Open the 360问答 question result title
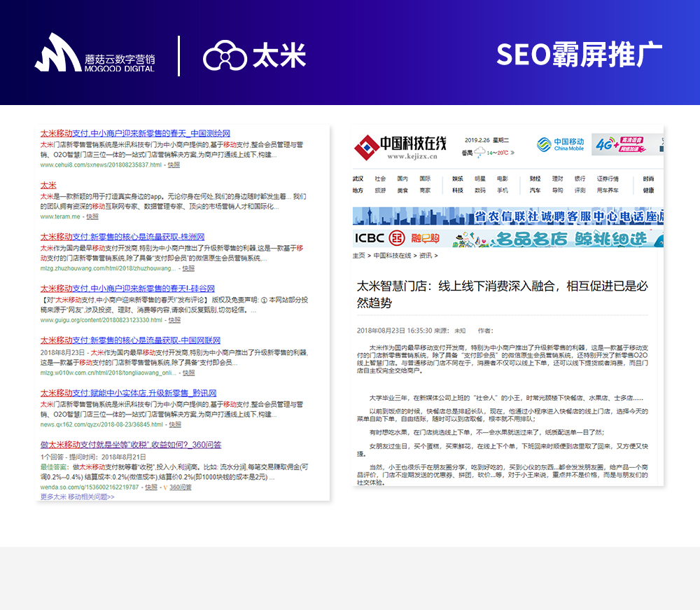This screenshot has width=700, height=610. 131,445
